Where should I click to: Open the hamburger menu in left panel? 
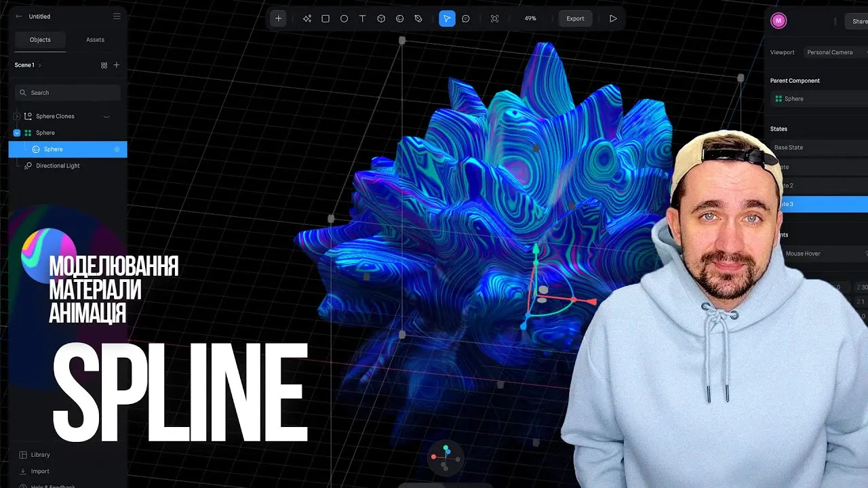click(x=117, y=16)
